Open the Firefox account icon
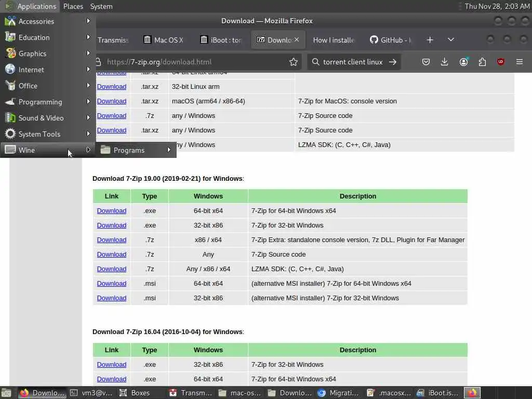The height and width of the screenshot is (399, 532). tap(463, 62)
